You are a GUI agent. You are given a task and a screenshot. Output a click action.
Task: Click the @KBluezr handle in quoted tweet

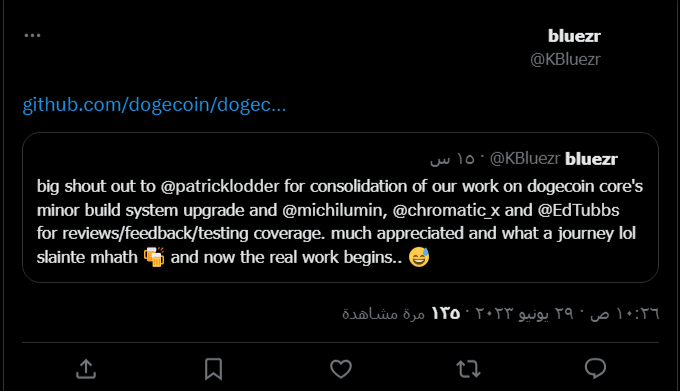tap(525, 159)
